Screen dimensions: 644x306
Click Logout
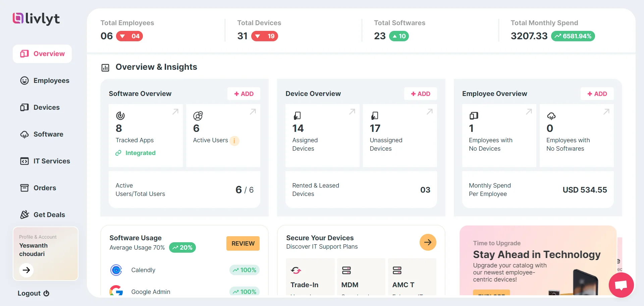[33, 293]
